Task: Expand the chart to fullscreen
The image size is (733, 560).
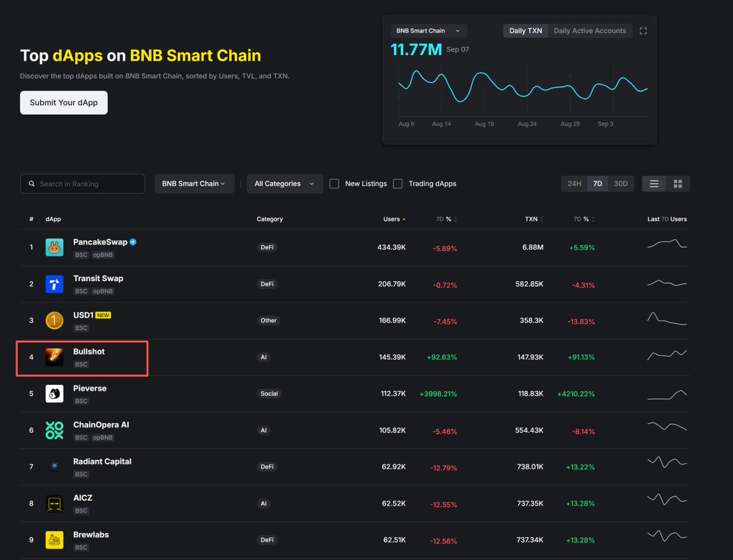Action: [x=643, y=31]
